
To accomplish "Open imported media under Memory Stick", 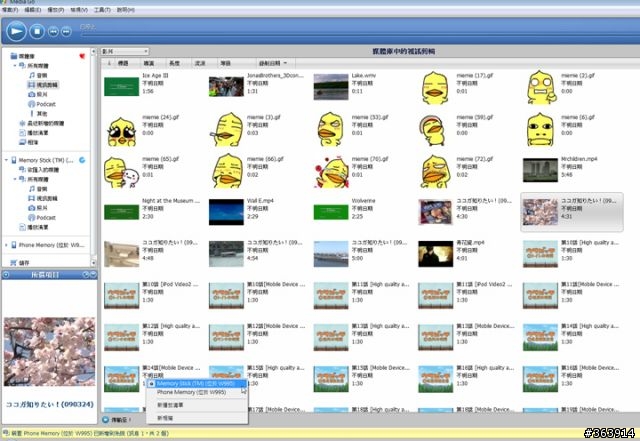I will (39, 169).
